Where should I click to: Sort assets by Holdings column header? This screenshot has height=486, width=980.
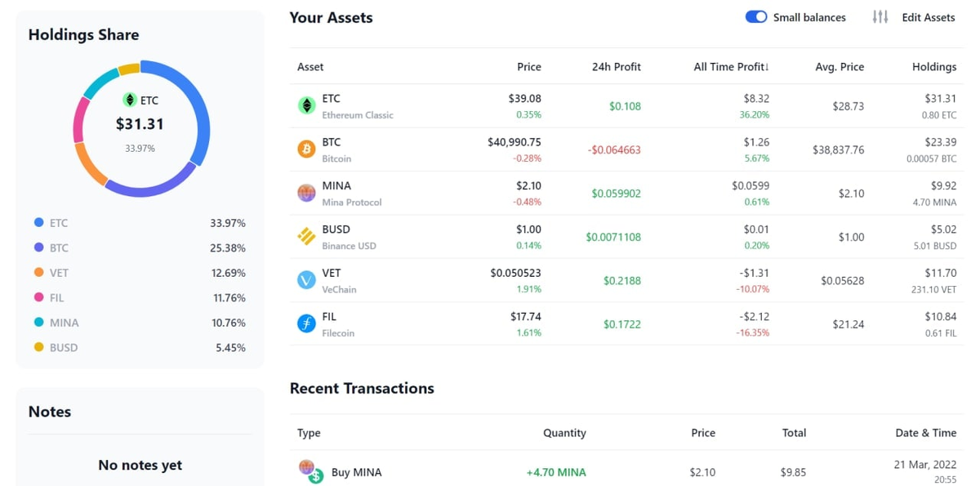click(934, 67)
